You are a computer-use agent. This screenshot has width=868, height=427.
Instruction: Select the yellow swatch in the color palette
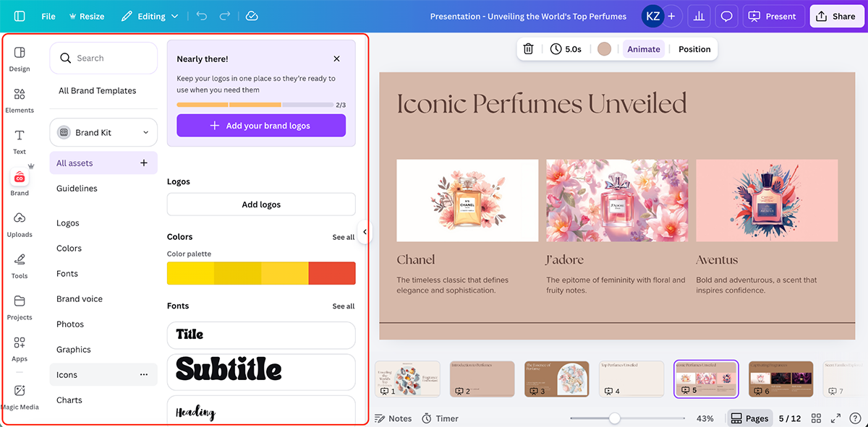pyautogui.click(x=190, y=273)
